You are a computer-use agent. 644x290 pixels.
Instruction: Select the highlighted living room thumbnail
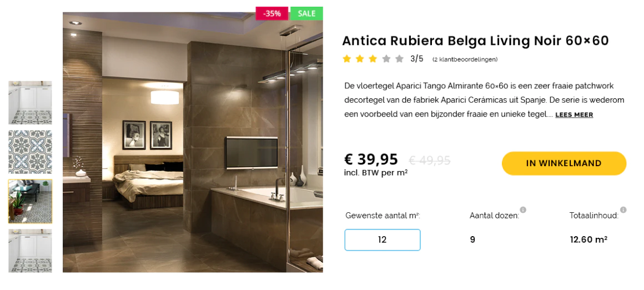(x=30, y=201)
